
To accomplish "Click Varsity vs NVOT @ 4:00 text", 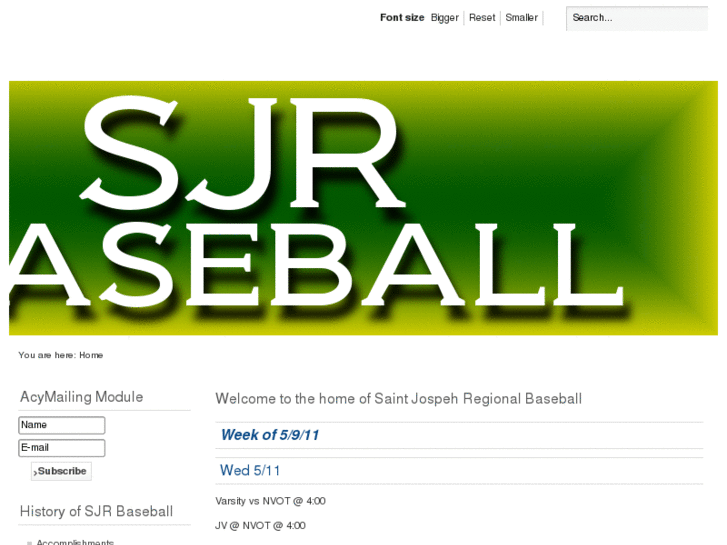I will pyautogui.click(x=270, y=501).
